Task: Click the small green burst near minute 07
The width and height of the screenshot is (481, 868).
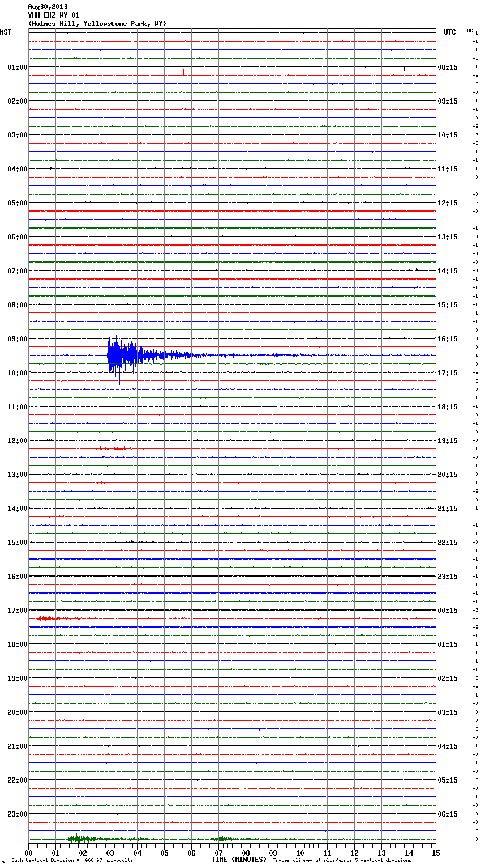Action: [x=224, y=839]
